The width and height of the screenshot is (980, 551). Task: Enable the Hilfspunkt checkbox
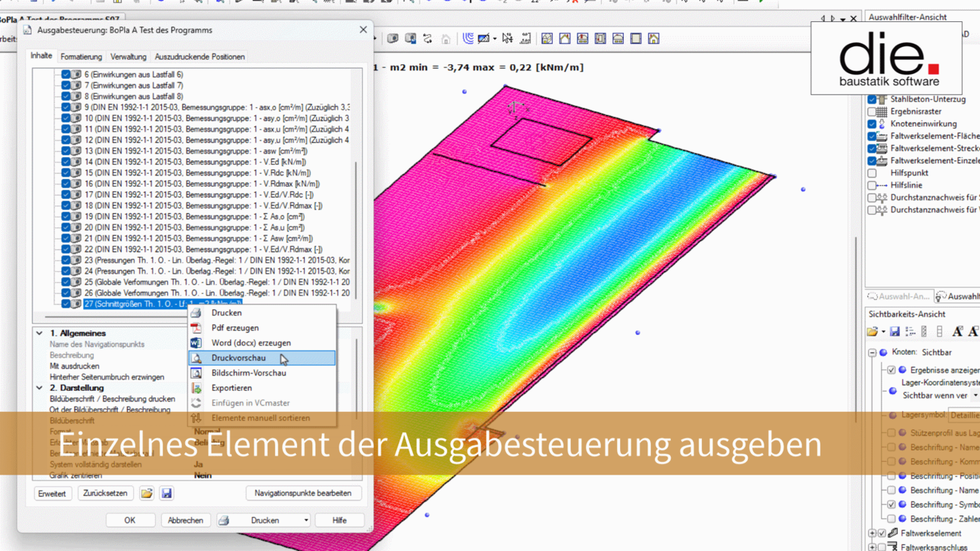[x=872, y=173]
